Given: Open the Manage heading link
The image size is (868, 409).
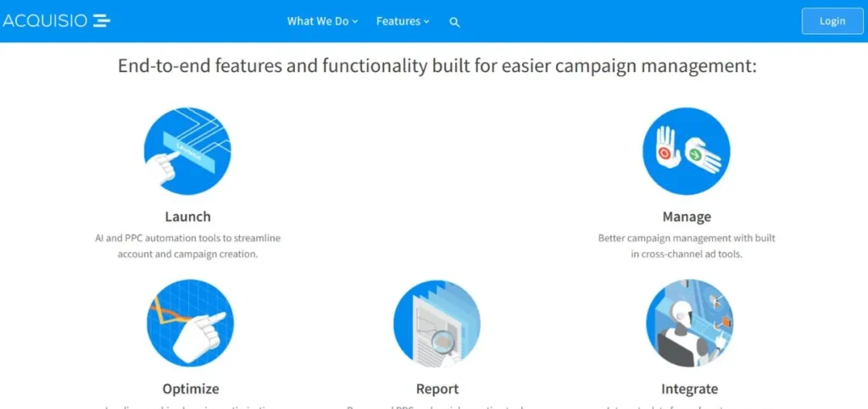Looking at the screenshot, I should click(687, 217).
